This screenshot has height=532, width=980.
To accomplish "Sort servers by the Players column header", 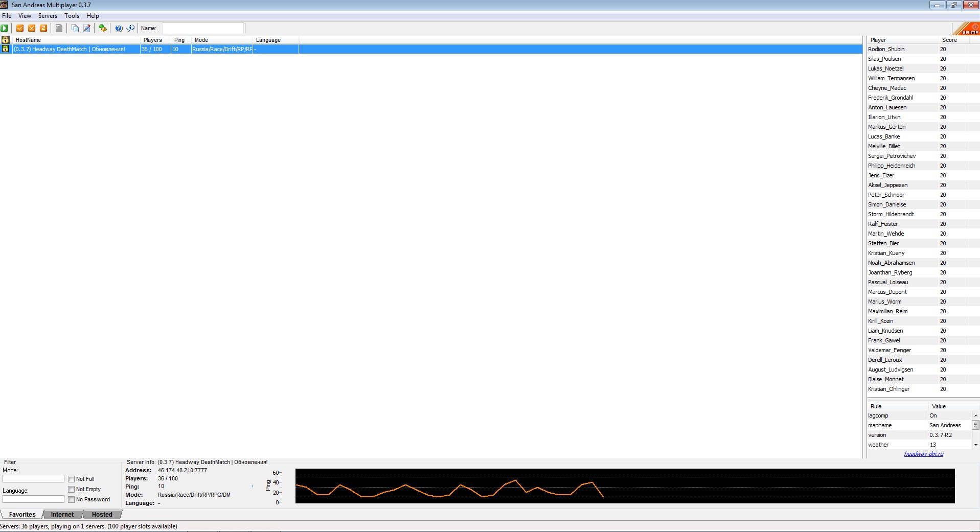I will [156, 40].
